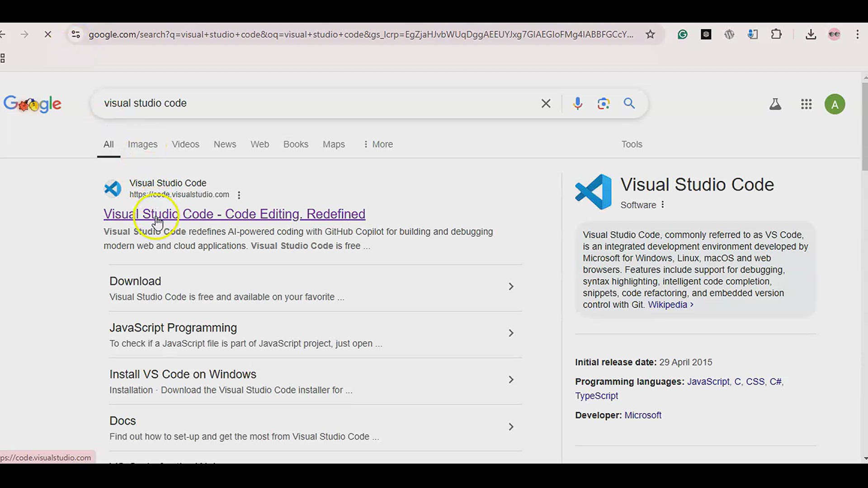
Task: Bookmark this page with star icon
Action: point(650,34)
